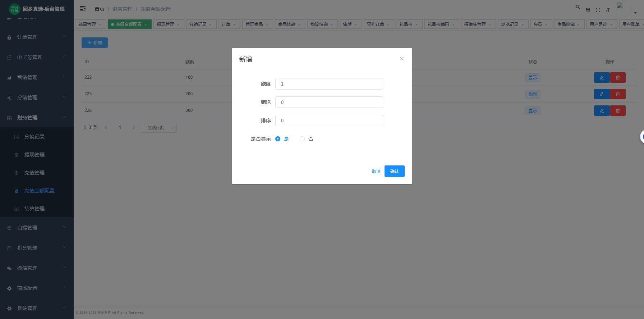Click the 确认 button in the dialog

pos(394,171)
